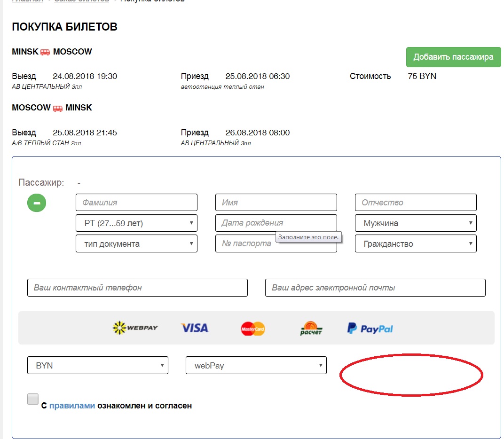Click the Ваш контактный телефон field
This screenshot has width=504, height=439.
pyautogui.click(x=138, y=288)
